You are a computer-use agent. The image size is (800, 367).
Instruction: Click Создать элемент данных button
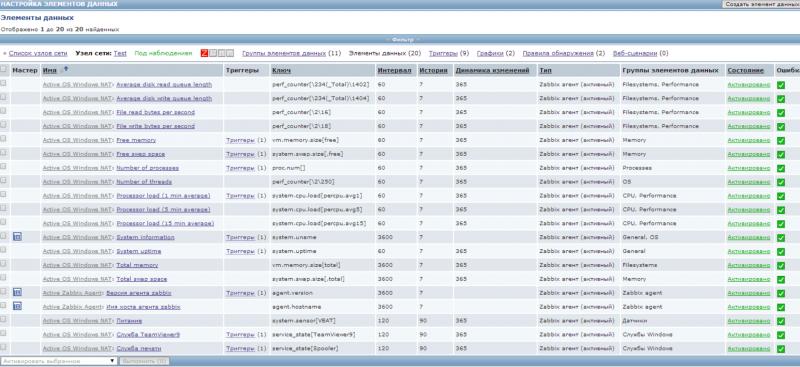pos(761,4)
